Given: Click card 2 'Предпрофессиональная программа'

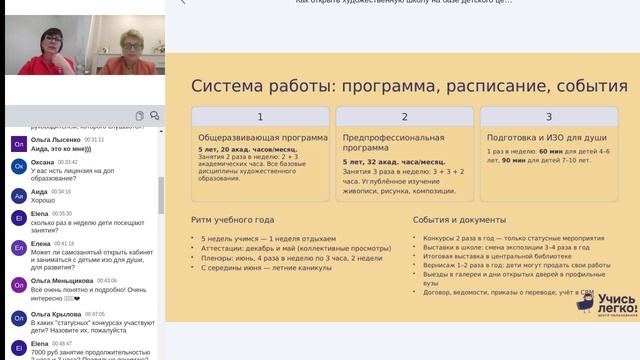Looking at the screenshot, I should [404, 154].
